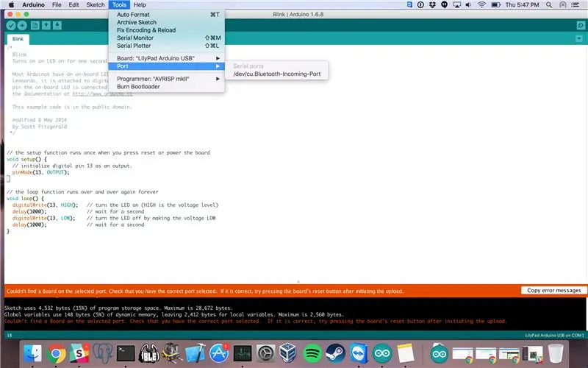
Task: Click the Save sketch down-arrow icon
Action: [x=57, y=25]
